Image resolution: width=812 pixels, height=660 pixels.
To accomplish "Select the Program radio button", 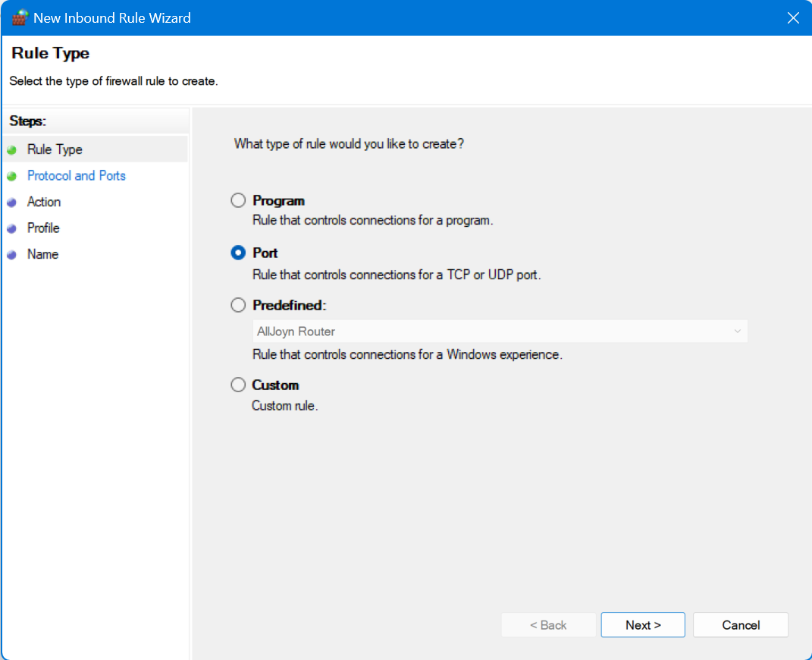I will [239, 200].
